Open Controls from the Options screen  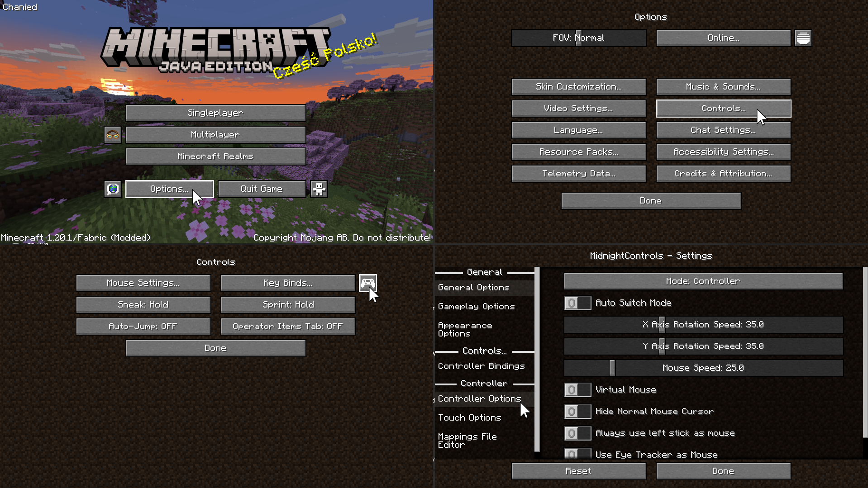(724, 109)
